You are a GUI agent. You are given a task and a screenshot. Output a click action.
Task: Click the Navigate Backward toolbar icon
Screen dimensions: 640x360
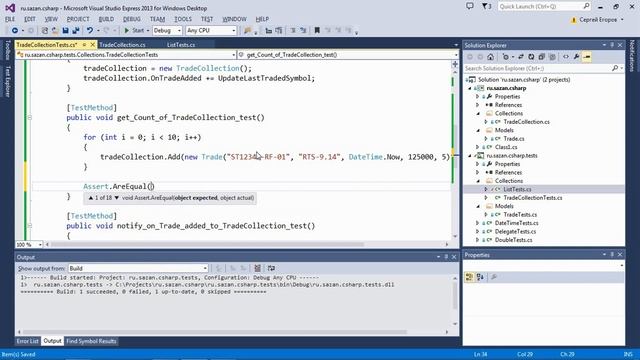coord(15,31)
